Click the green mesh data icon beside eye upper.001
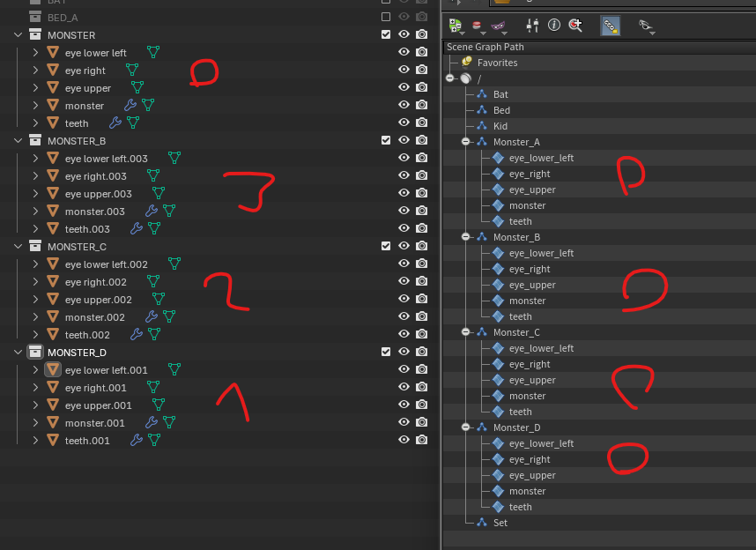Viewport: 756px width, 550px height. tap(159, 405)
